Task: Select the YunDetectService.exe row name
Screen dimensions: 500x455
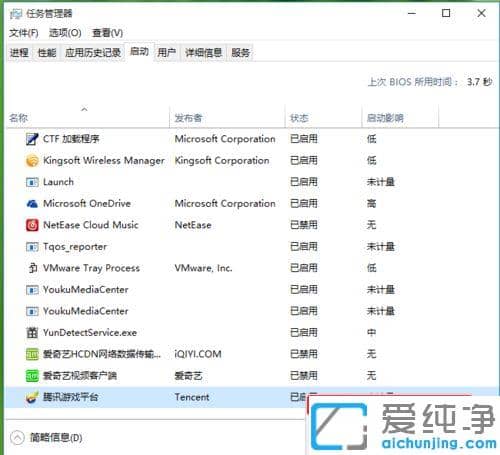Action: (90, 333)
